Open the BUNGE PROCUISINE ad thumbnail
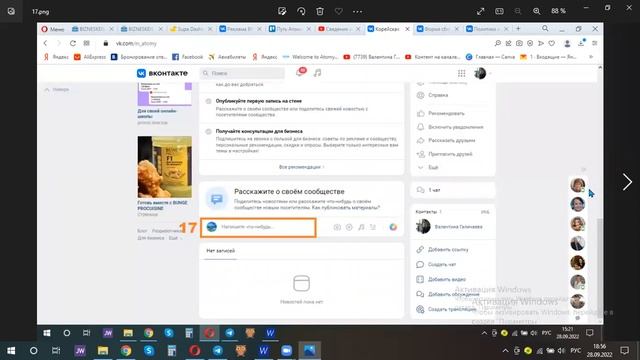The image size is (640, 360). pyautogui.click(x=164, y=167)
